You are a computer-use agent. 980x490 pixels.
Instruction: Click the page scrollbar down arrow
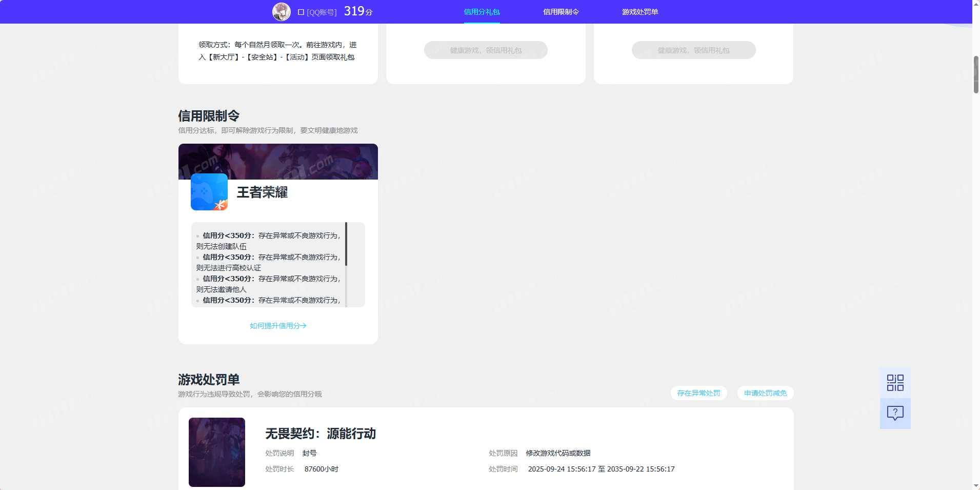[976, 485]
